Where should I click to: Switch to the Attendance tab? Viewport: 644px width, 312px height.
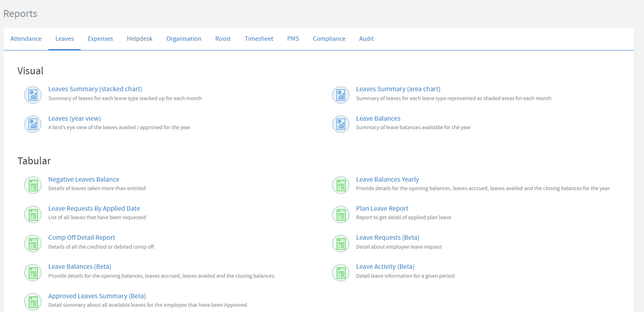coord(26,39)
